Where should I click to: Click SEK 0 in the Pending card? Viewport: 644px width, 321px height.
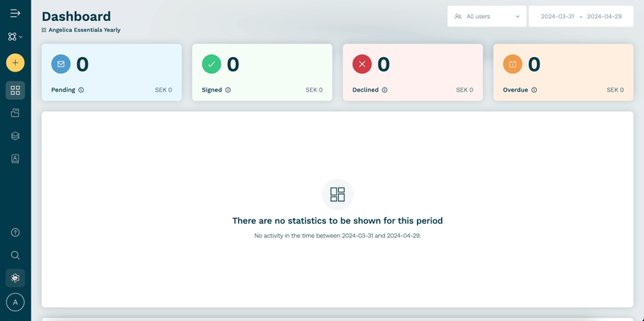pyautogui.click(x=163, y=90)
